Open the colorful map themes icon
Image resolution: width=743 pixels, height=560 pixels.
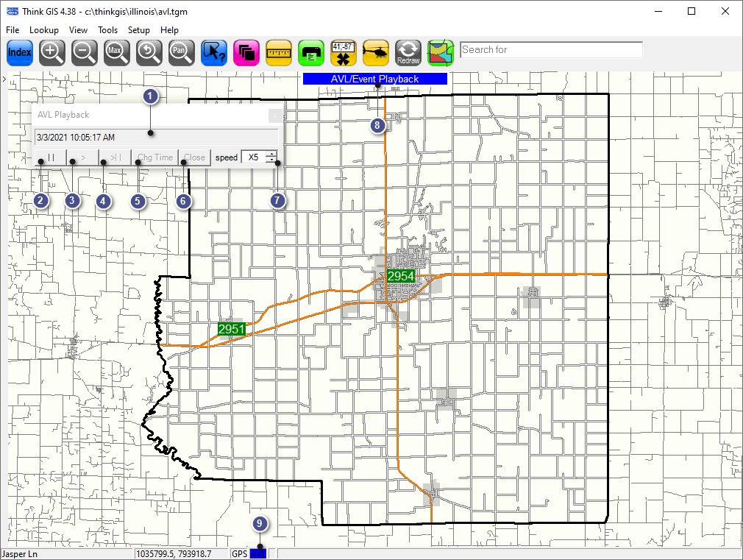click(441, 53)
